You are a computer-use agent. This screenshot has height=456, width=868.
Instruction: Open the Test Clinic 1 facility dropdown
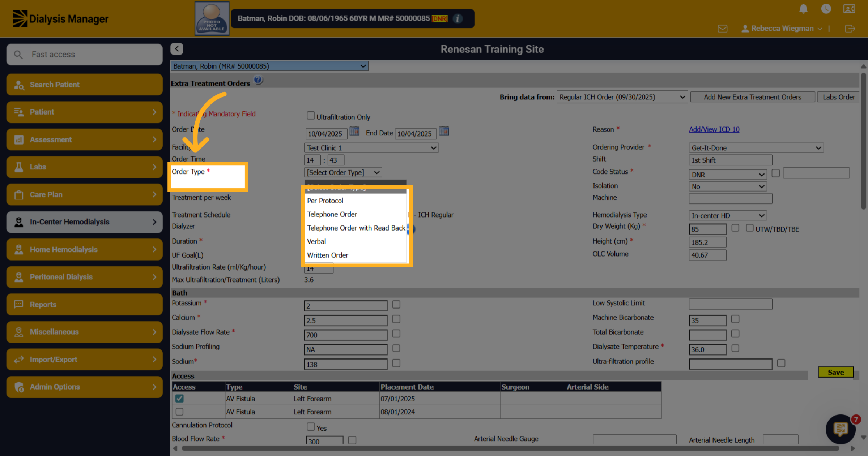(x=371, y=148)
